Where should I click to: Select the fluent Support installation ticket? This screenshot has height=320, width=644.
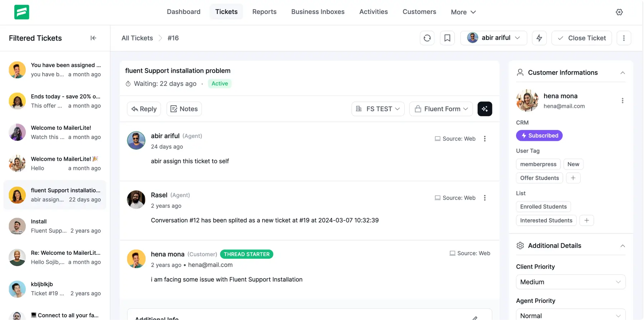point(55,195)
